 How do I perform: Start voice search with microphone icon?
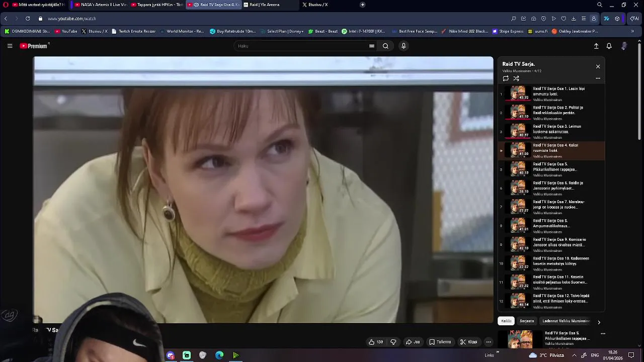404,46
